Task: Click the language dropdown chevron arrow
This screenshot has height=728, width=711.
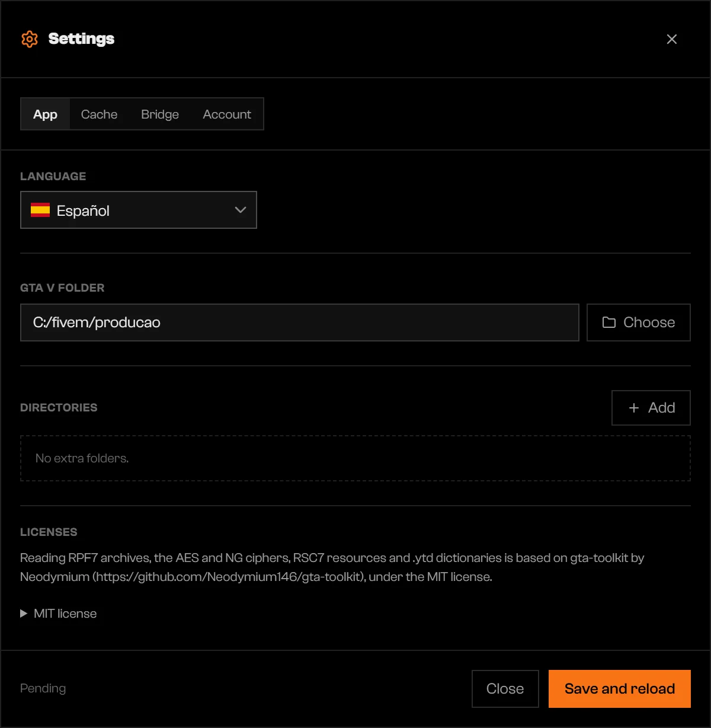Action: (240, 210)
